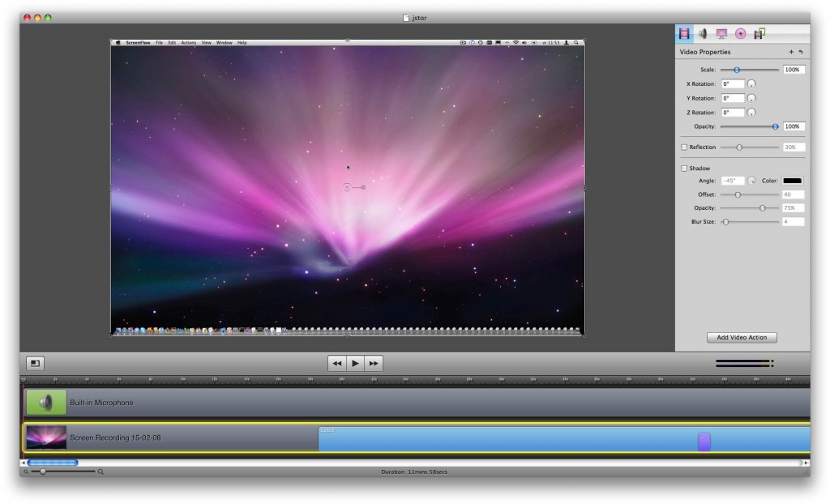Open the Video Properties panel
Image resolution: width=830 pixels, height=504 pixels.
pos(685,34)
